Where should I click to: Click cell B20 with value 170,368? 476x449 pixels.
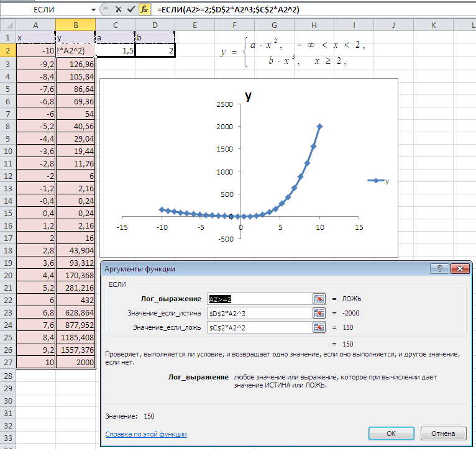coord(76,275)
